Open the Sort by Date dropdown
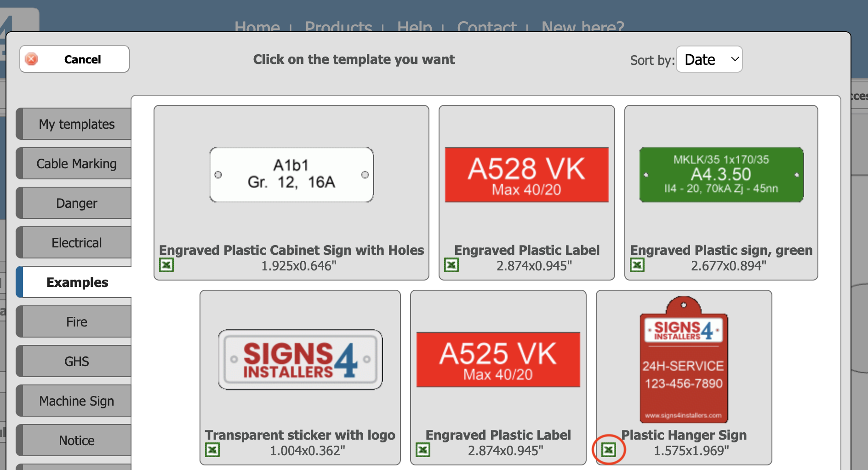The width and height of the screenshot is (868, 470). click(x=709, y=59)
